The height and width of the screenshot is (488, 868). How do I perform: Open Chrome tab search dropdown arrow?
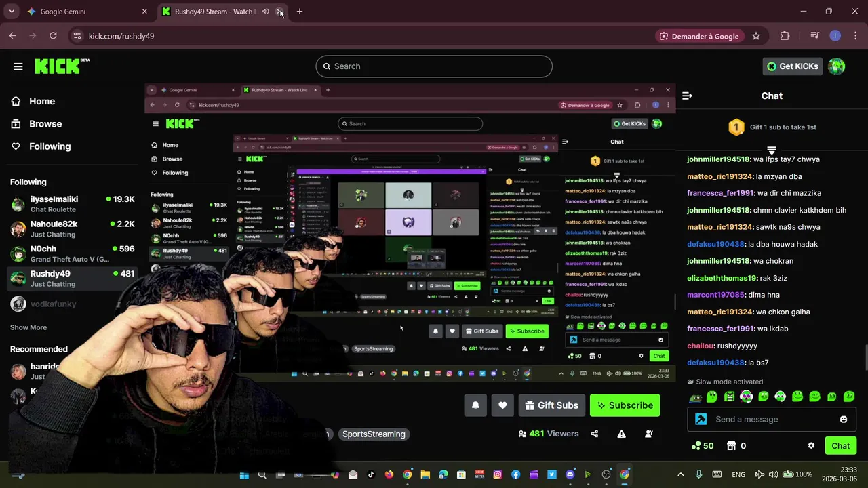tap(12, 12)
